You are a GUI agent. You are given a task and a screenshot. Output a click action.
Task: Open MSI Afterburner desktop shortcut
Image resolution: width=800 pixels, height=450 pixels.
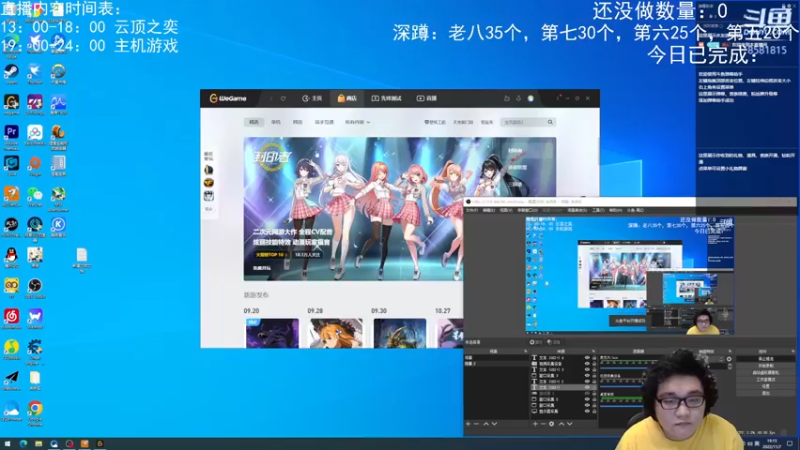coord(59,194)
